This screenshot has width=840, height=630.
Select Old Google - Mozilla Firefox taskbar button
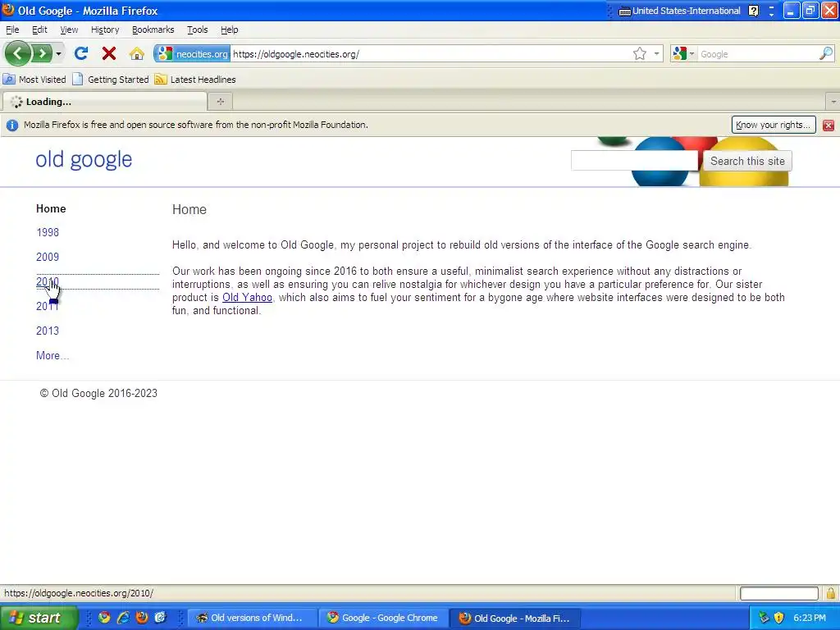[515, 618]
